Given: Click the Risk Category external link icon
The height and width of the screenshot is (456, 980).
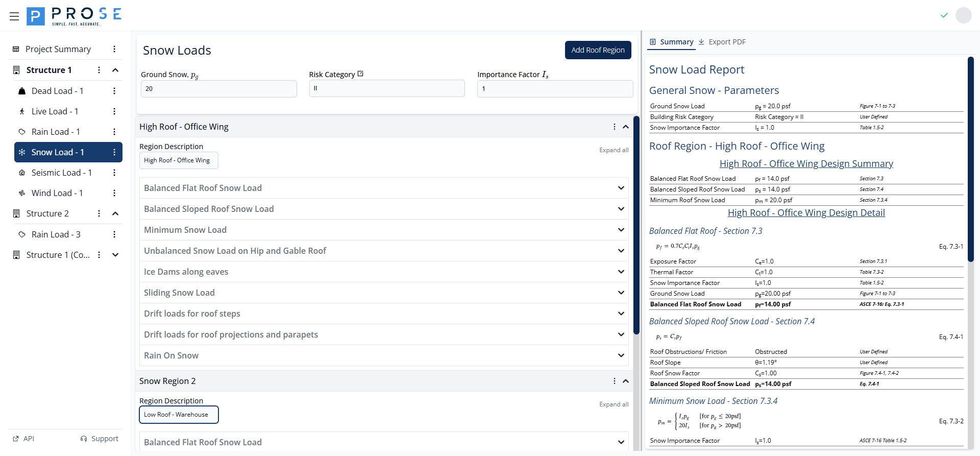Looking at the screenshot, I should pyautogui.click(x=360, y=74).
